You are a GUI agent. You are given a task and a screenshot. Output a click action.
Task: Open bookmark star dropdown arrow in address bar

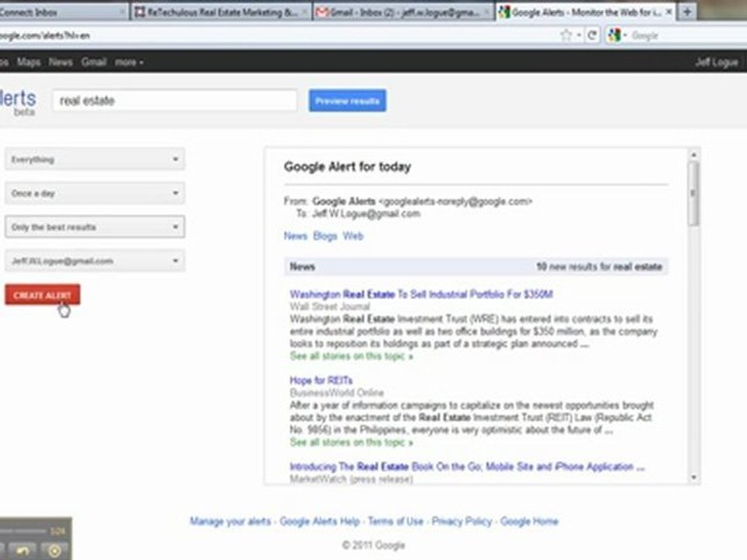579,35
